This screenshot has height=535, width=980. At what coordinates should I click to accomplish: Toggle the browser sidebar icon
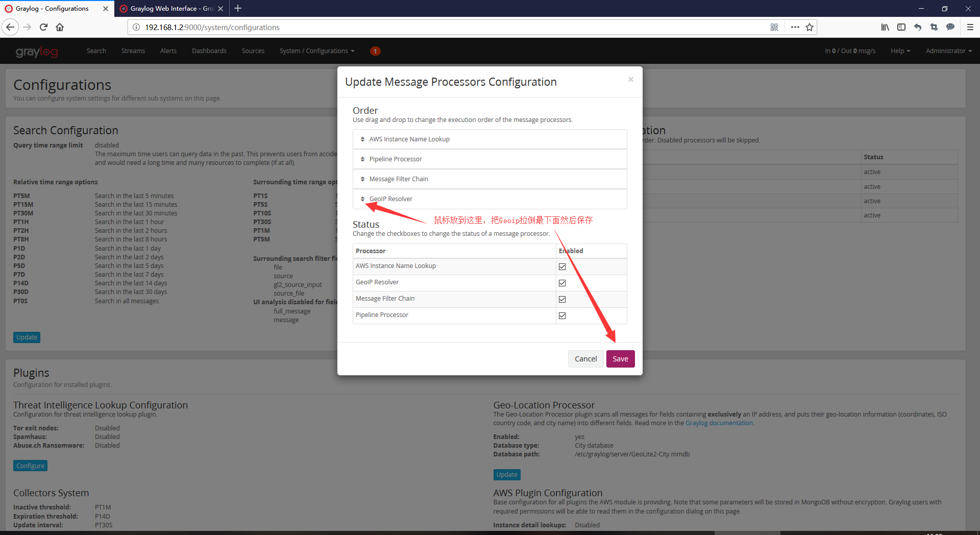coord(901,27)
